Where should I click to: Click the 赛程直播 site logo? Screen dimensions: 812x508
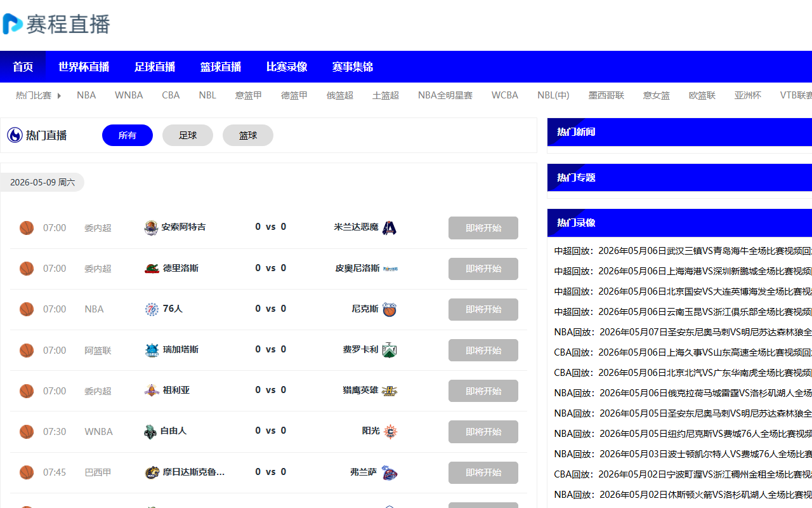[x=56, y=24]
